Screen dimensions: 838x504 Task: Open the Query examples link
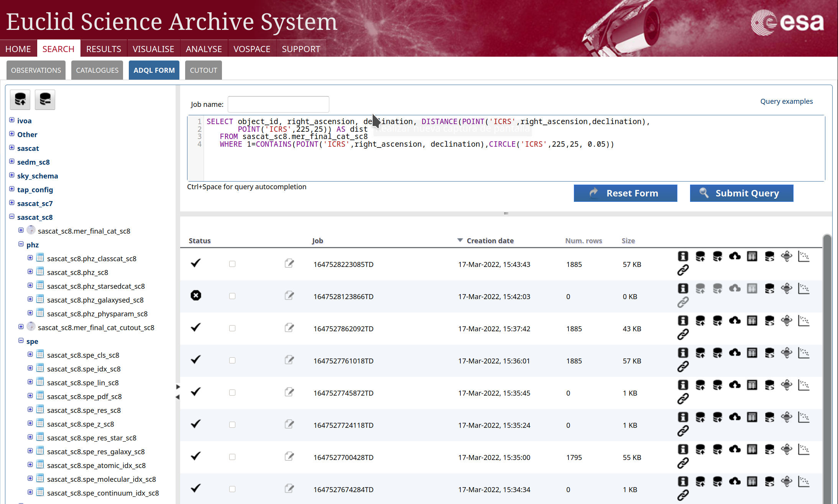coord(786,101)
